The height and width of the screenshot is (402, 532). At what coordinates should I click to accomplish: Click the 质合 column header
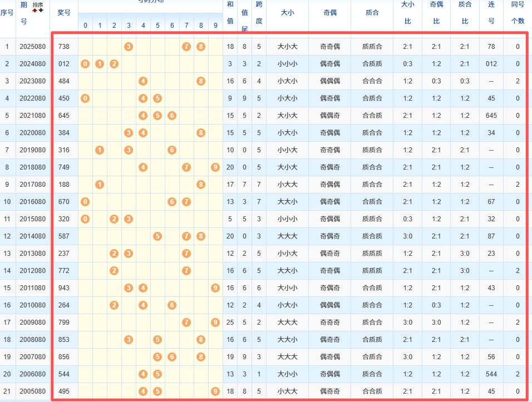pos(372,12)
